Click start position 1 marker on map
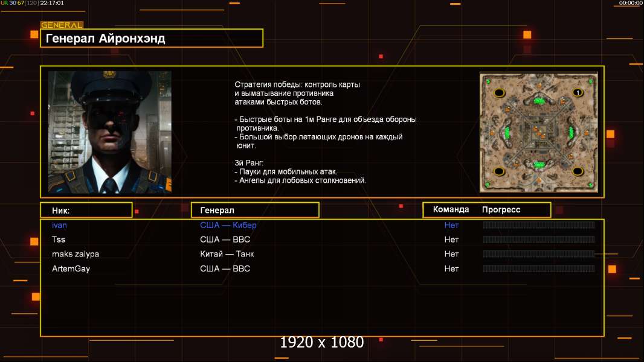The height and width of the screenshot is (362, 644). 578,93
